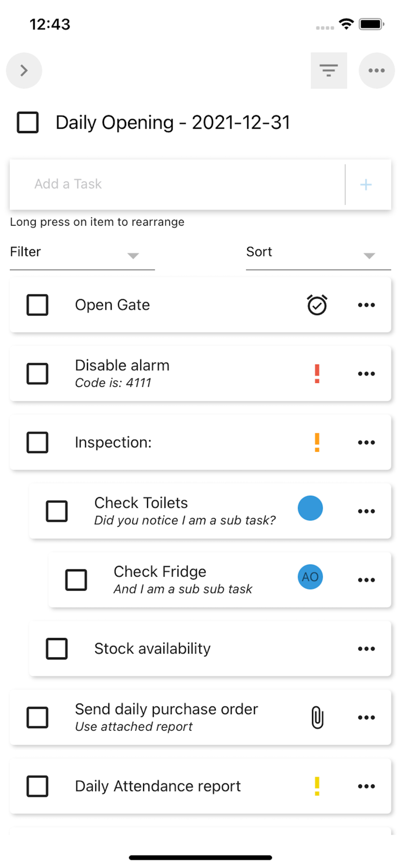This screenshot has width=401, height=868.
Task: Open the Sort dropdown
Action: 318,252
